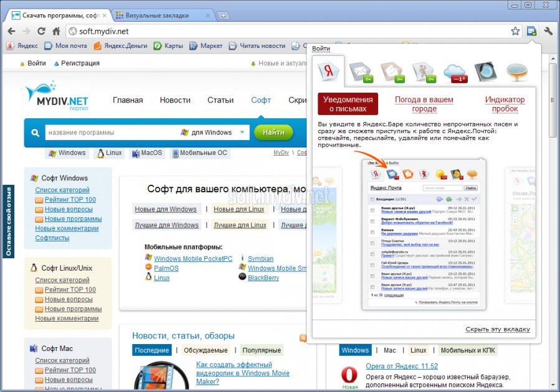Select the Обсуждаемые news tab
The height and width of the screenshot is (392, 560).
click(206, 350)
